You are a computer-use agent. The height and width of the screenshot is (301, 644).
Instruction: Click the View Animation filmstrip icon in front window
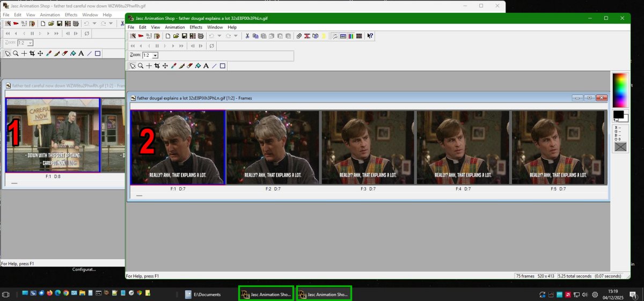click(x=359, y=36)
